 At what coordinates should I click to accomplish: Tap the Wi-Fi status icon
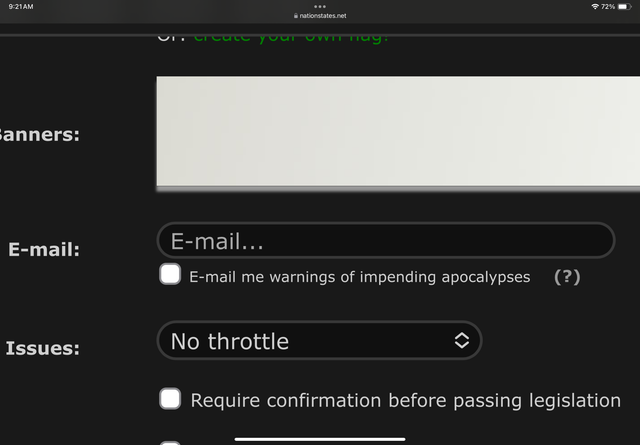pyautogui.click(x=595, y=7)
